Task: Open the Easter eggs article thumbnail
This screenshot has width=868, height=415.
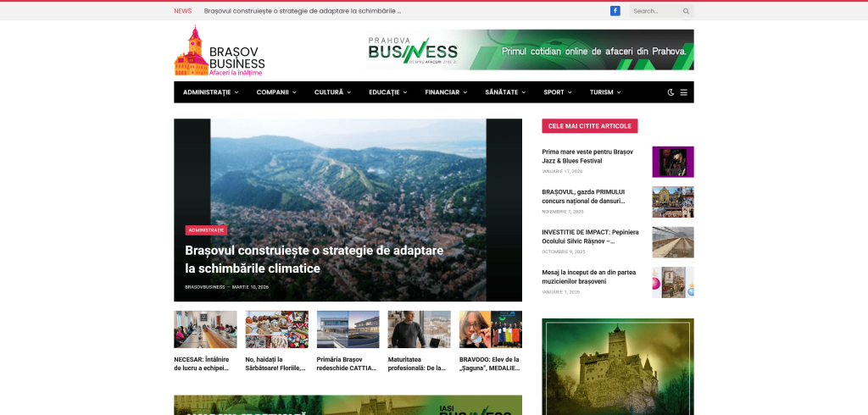Action: (277, 329)
